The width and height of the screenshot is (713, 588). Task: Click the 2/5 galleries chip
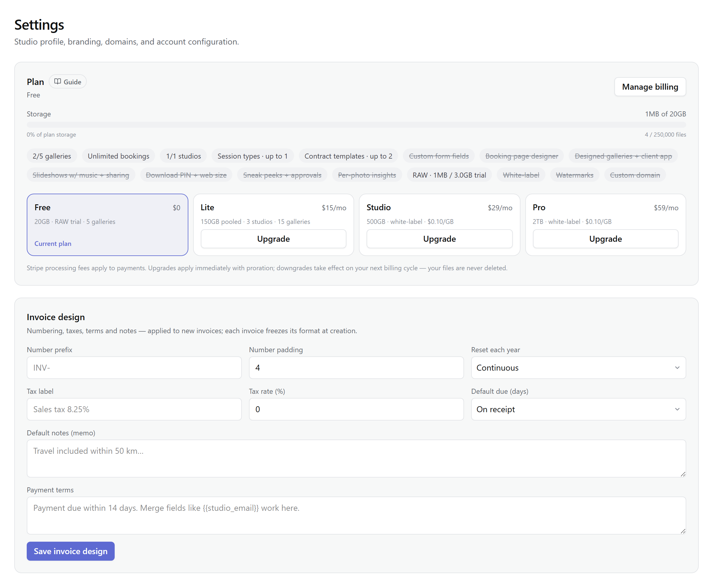[52, 156]
